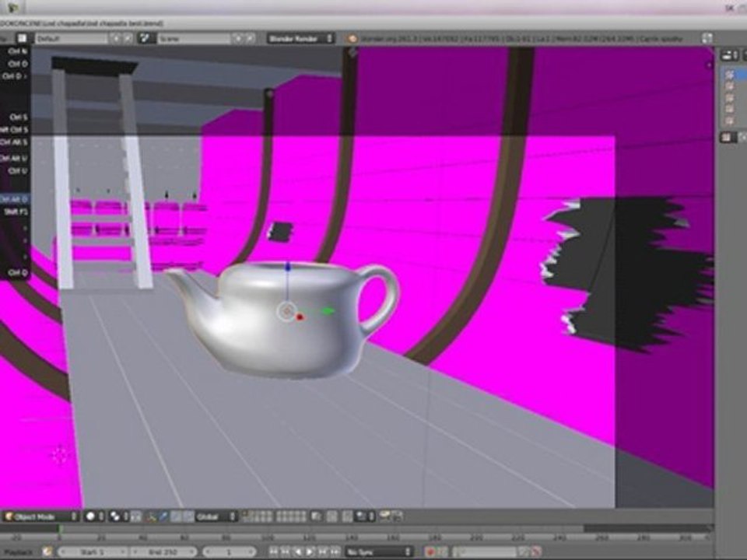
Task: Click the back to previous fullscreen icon
Action: (x=707, y=38)
